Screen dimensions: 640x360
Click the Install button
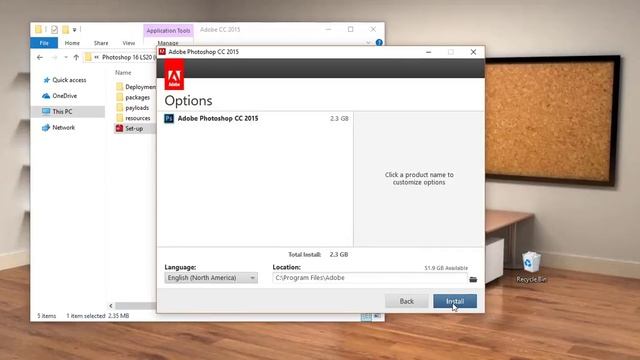click(x=455, y=301)
